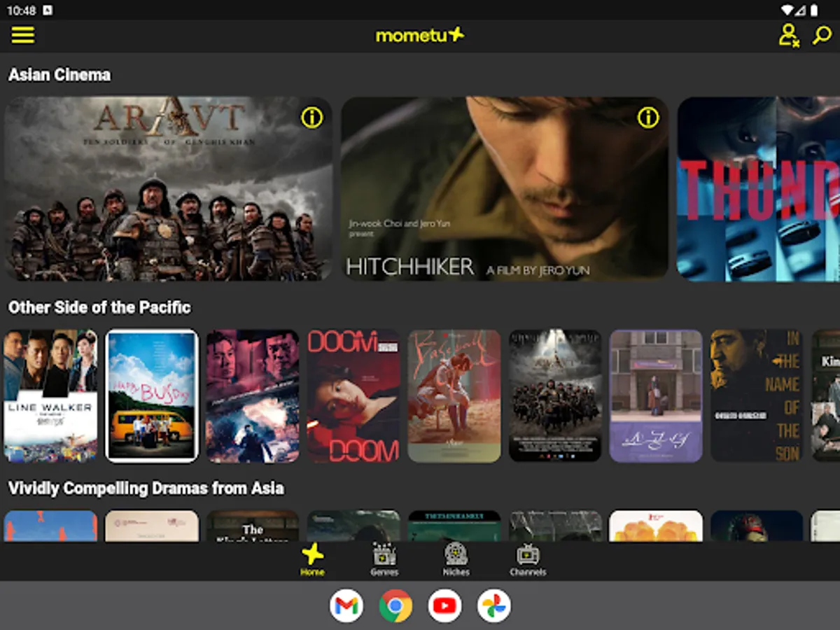Open the Other Side of the Pacific heading
840x630 pixels.
coord(99,307)
